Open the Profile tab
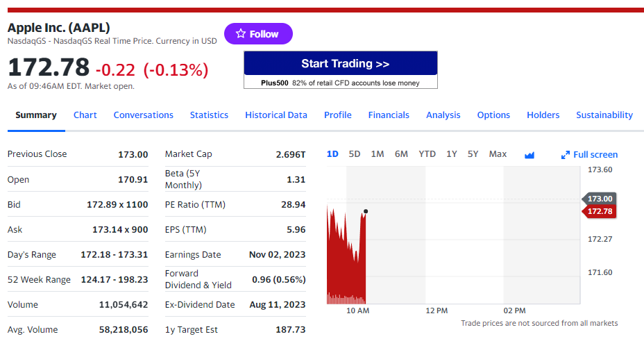Image resolution: width=644 pixels, height=357 pixels. click(x=337, y=115)
